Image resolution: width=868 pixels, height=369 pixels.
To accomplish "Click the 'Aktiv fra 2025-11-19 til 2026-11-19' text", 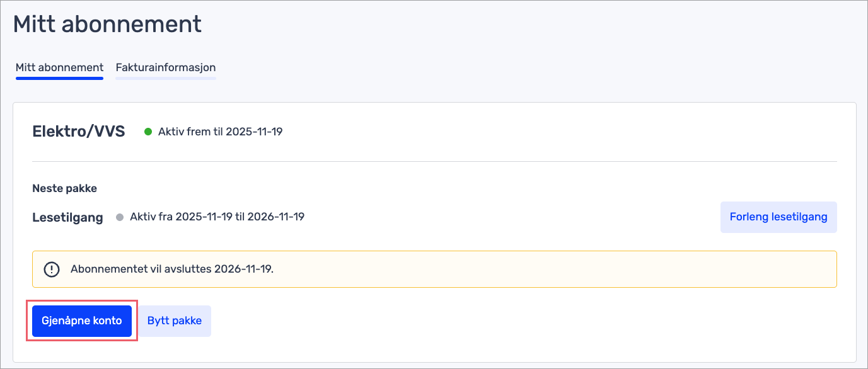I will (217, 217).
